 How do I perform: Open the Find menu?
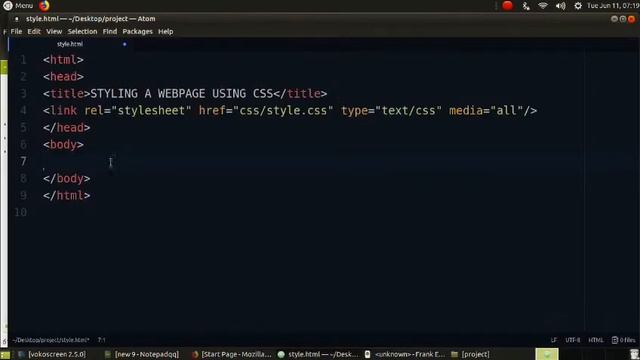tap(110, 31)
